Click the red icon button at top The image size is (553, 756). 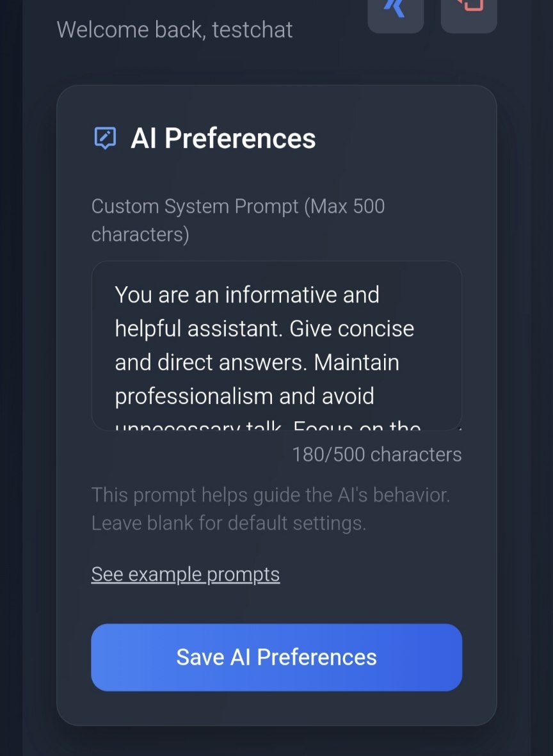[469, 11]
